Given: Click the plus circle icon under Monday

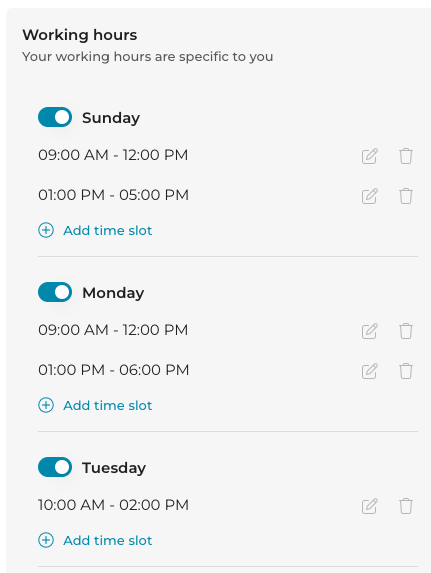Looking at the screenshot, I should [x=46, y=405].
